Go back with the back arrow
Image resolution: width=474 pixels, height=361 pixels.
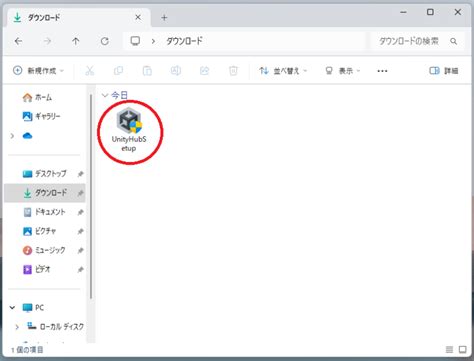tap(18, 41)
